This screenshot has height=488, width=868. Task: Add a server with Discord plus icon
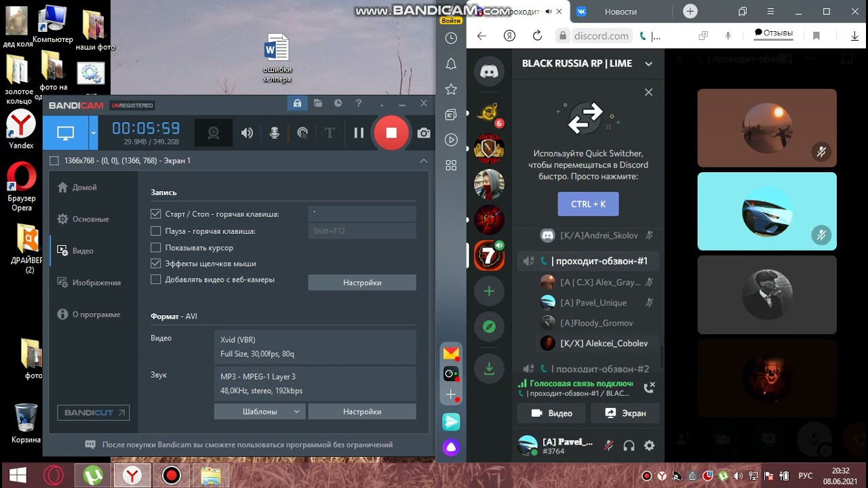tap(489, 291)
